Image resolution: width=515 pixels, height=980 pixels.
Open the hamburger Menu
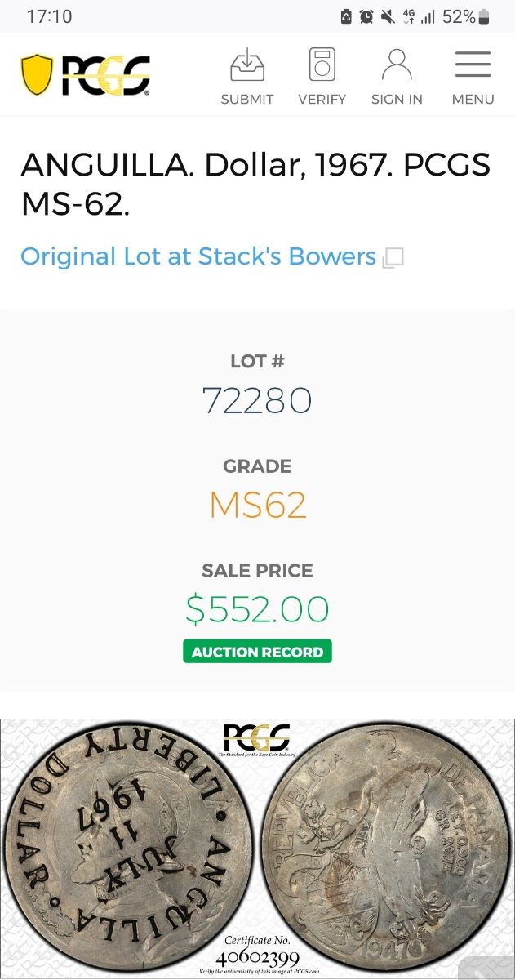coord(473,65)
